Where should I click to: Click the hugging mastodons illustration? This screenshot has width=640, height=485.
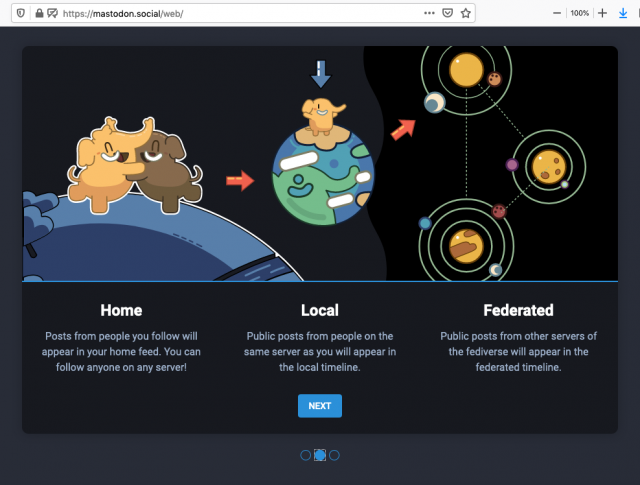coord(135,165)
